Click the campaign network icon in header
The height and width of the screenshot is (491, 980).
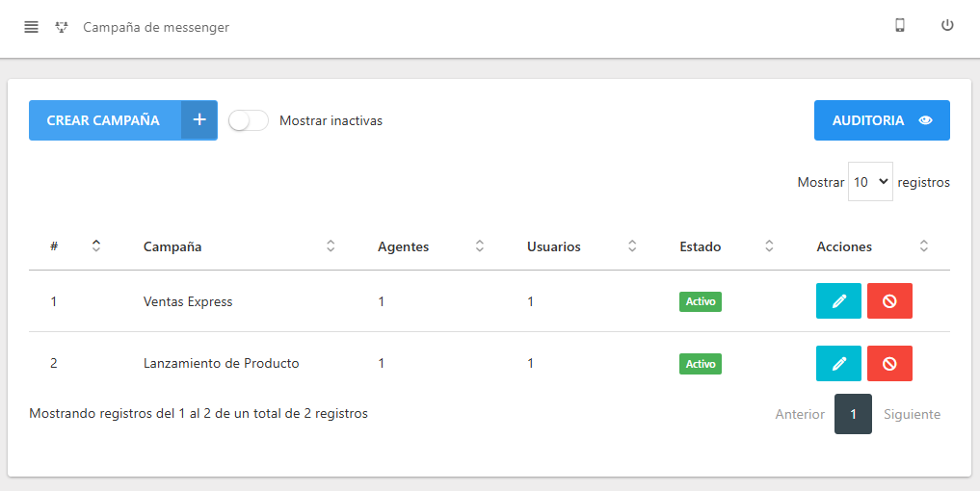coord(62,27)
